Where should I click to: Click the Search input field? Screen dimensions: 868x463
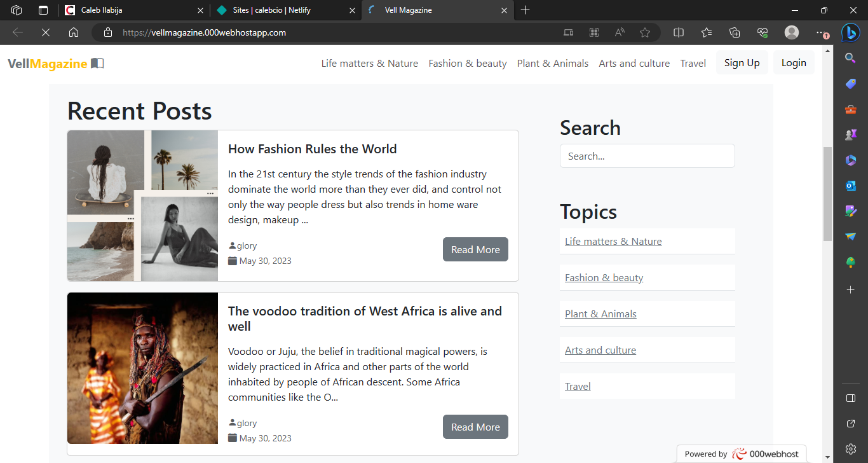pyautogui.click(x=647, y=156)
